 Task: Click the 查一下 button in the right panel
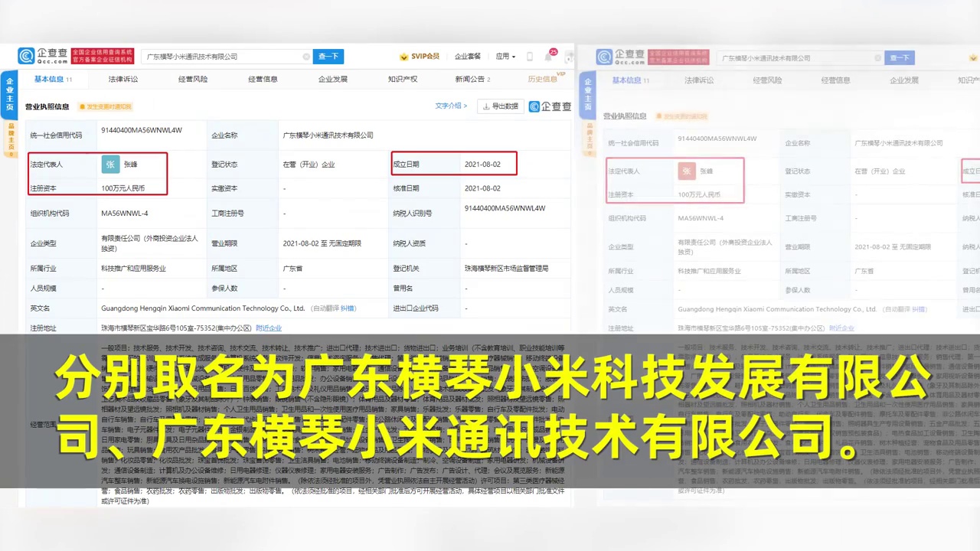pos(900,58)
